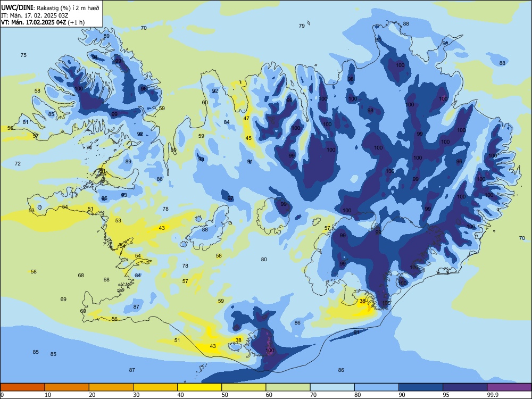532x399 pixels.
Task: Click the medium blue 80–90 legend swatch
Action: coord(377,387)
